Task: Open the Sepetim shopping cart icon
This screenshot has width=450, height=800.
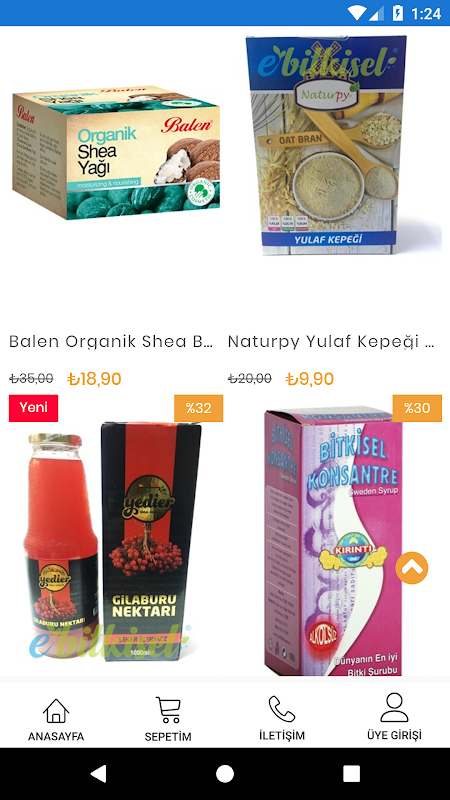Action: (x=168, y=710)
